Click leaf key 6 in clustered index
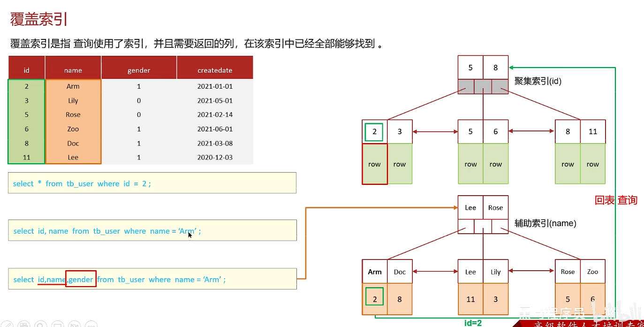644x327 pixels. [495, 132]
